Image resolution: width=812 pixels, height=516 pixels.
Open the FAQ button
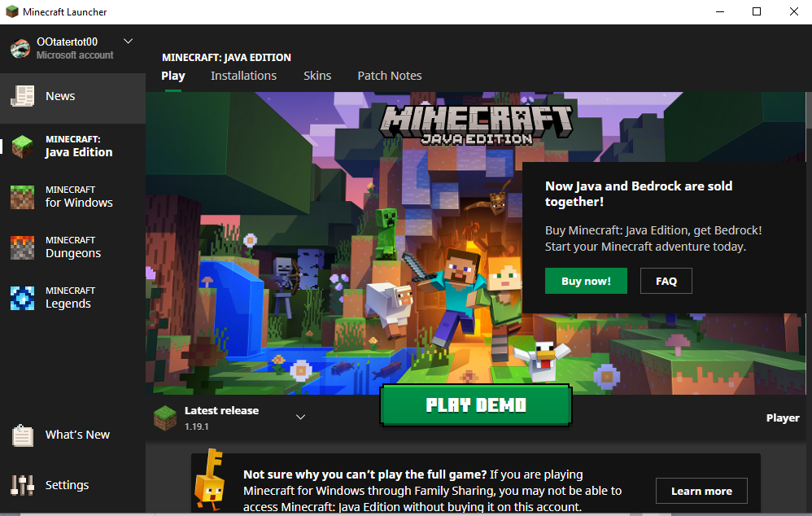tap(666, 281)
